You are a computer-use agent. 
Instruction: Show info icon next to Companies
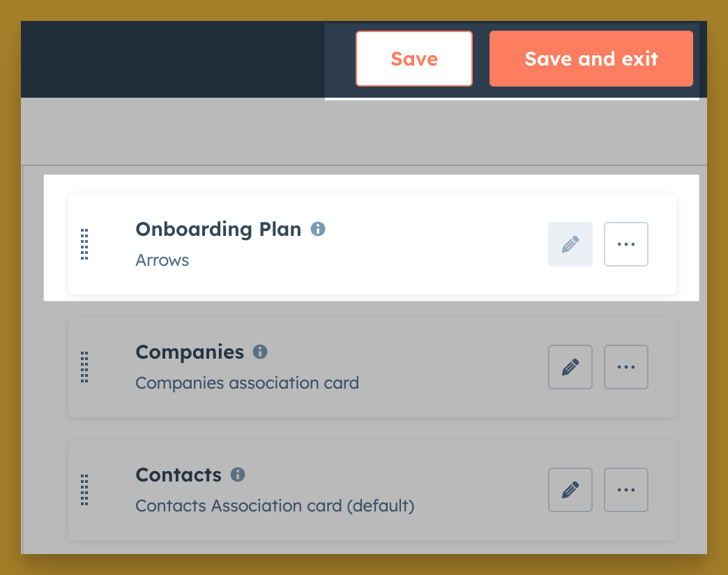coord(260,352)
